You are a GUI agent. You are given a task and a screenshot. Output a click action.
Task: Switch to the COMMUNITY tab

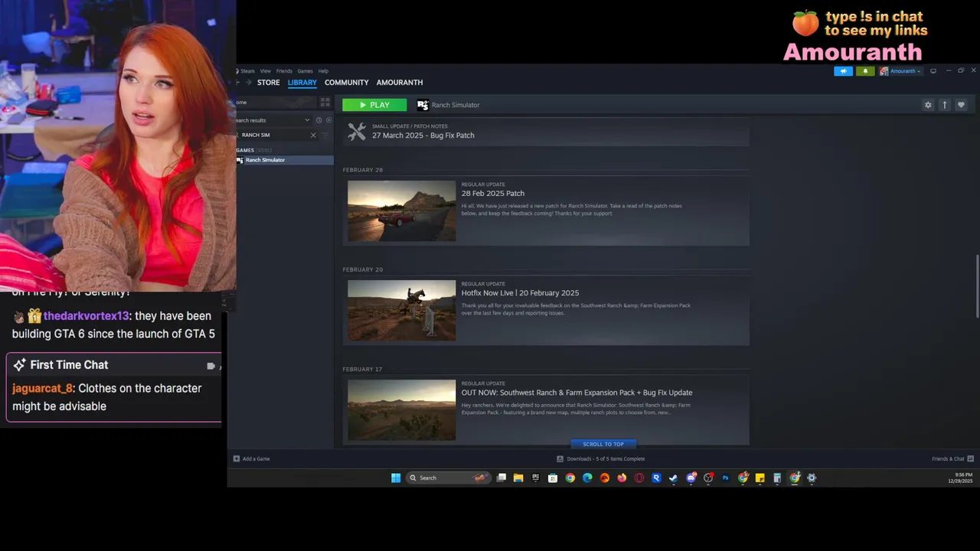click(347, 83)
